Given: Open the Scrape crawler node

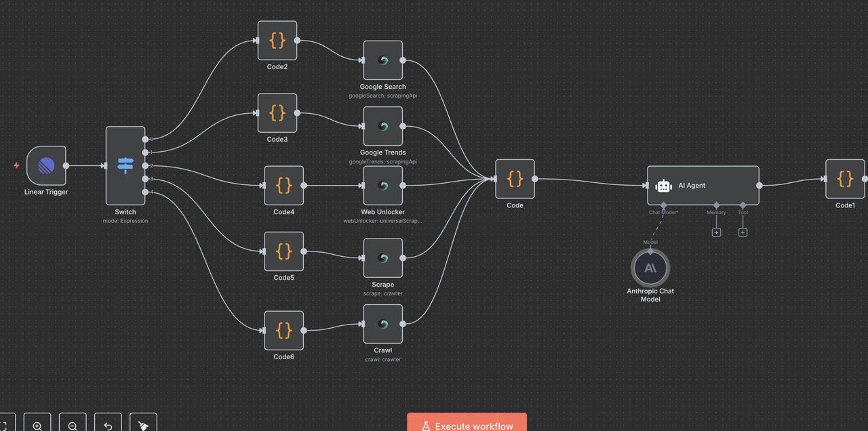Looking at the screenshot, I should pos(383,258).
